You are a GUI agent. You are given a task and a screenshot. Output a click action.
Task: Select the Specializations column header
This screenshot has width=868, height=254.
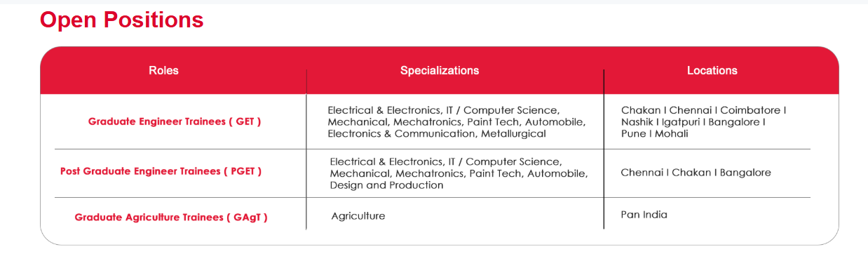[440, 70]
